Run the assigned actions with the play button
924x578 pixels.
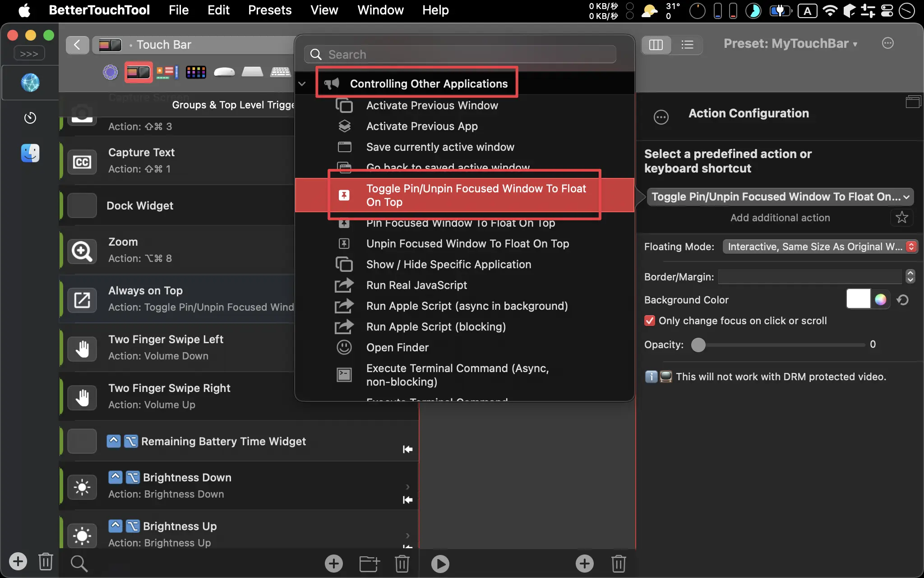(x=440, y=564)
